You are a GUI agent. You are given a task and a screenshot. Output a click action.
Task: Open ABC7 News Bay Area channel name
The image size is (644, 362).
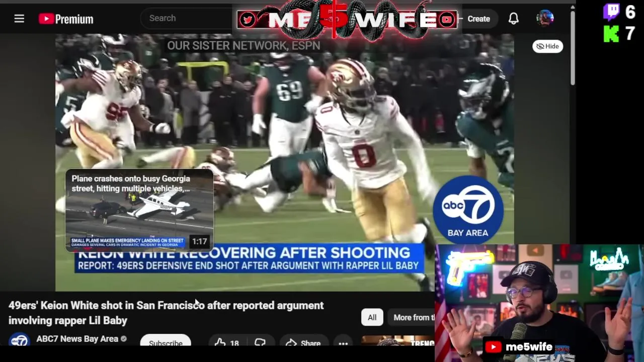[x=77, y=339]
